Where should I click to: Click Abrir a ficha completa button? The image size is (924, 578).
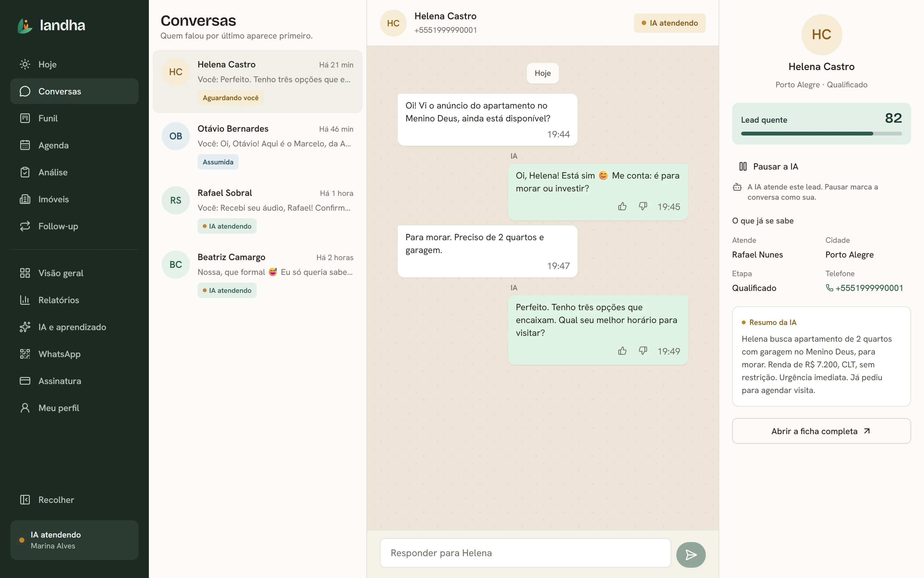[821, 431]
